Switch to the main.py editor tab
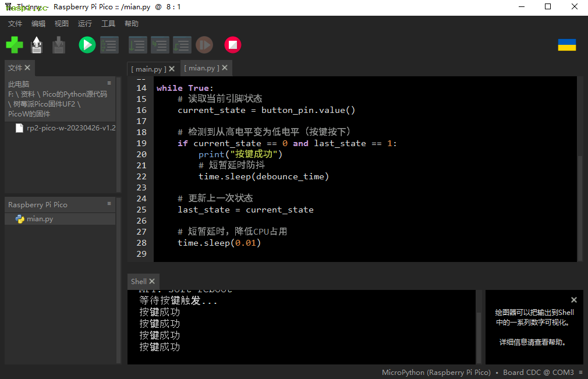 pyautogui.click(x=148, y=69)
